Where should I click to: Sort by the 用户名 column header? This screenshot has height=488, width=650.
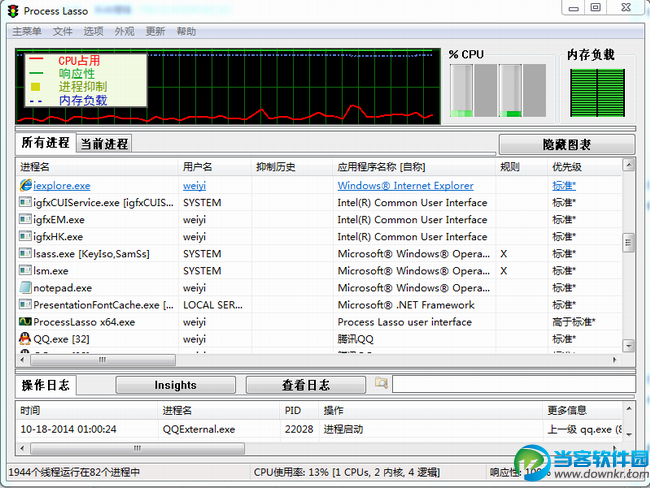click(215, 167)
